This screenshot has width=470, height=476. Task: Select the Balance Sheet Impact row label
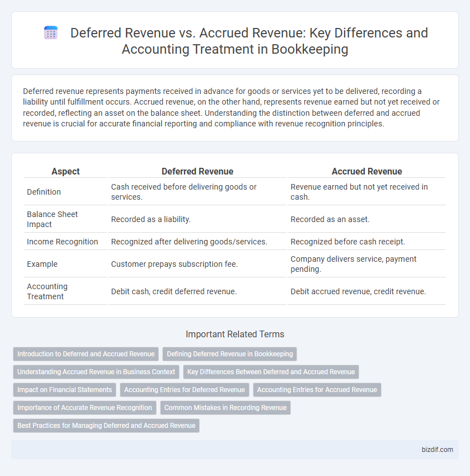[x=52, y=219]
